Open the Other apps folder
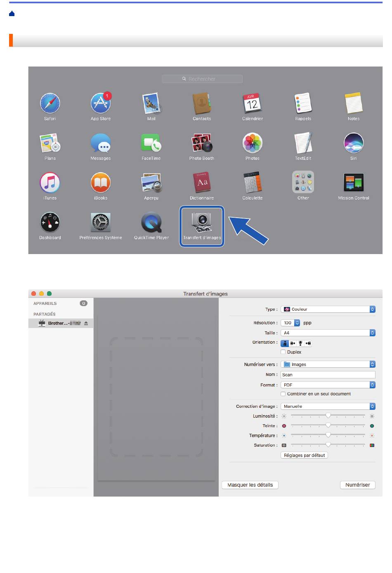 303,182
